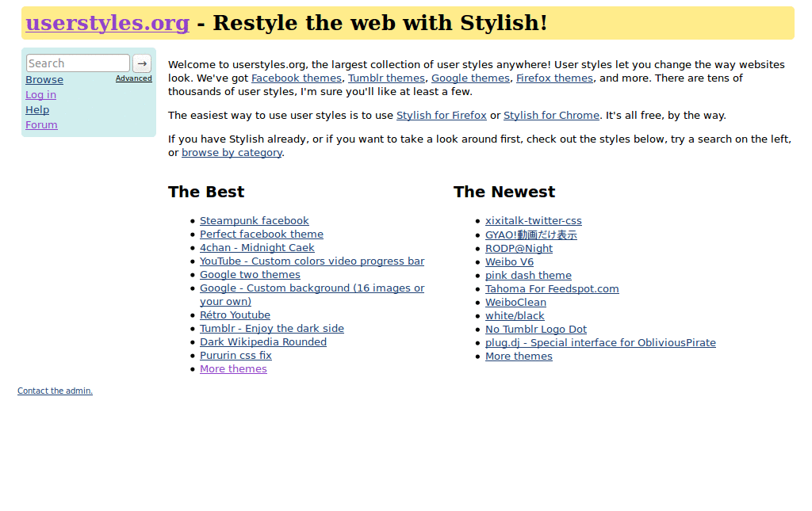This screenshot has width=812, height=511.
Task: Select The Best heading text
Action: (206, 192)
